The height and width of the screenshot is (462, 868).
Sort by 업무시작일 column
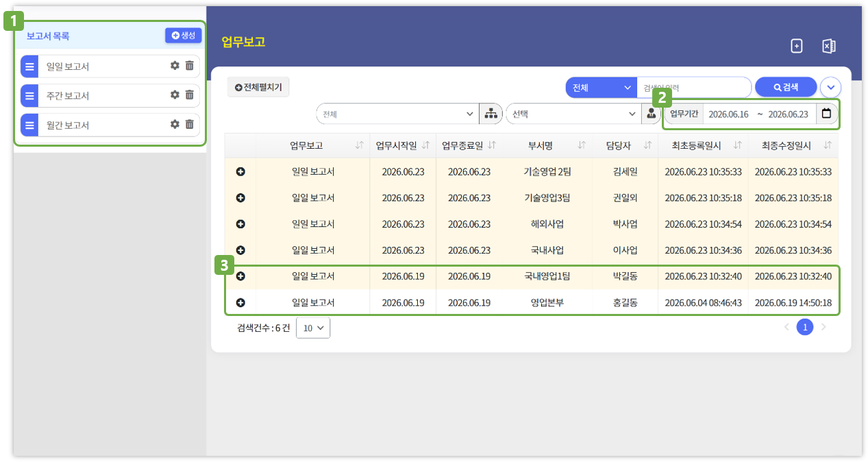[425, 145]
